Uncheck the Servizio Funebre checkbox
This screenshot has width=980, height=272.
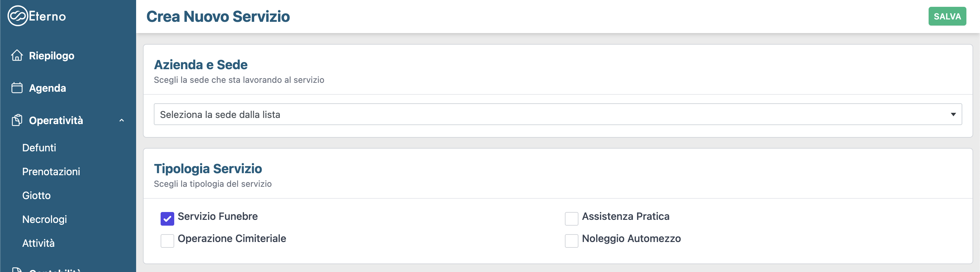coord(167,219)
